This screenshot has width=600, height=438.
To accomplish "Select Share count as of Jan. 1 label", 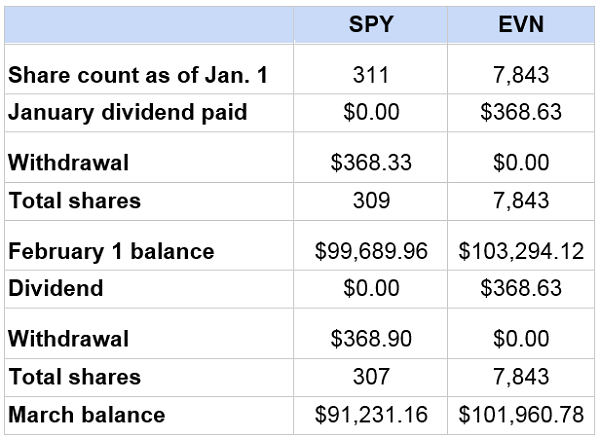I will (x=138, y=75).
